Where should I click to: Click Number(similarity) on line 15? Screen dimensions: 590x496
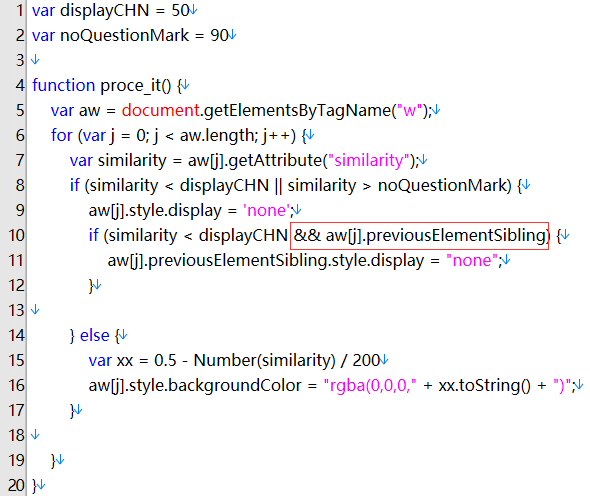click(x=264, y=360)
